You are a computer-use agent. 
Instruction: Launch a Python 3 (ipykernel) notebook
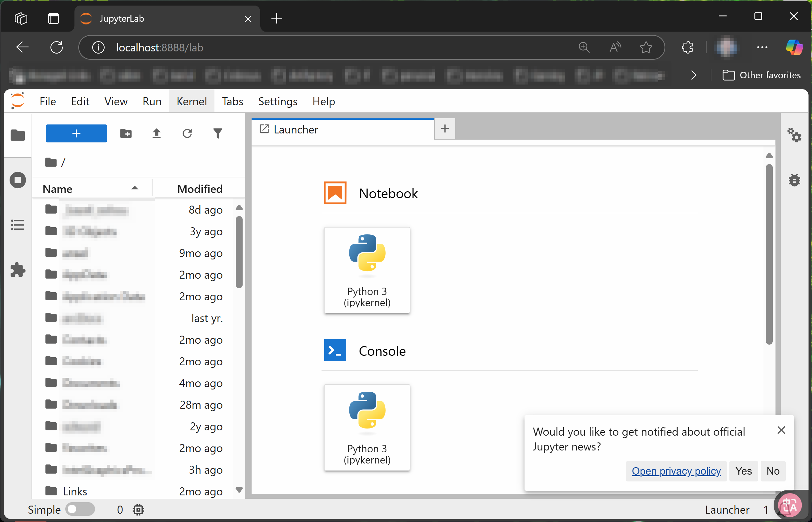coord(367,270)
